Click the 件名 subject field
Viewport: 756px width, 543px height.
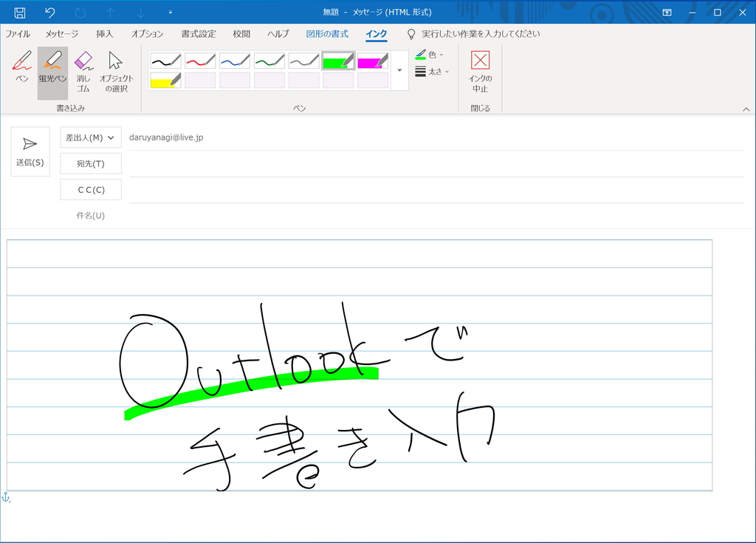coord(436,216)
